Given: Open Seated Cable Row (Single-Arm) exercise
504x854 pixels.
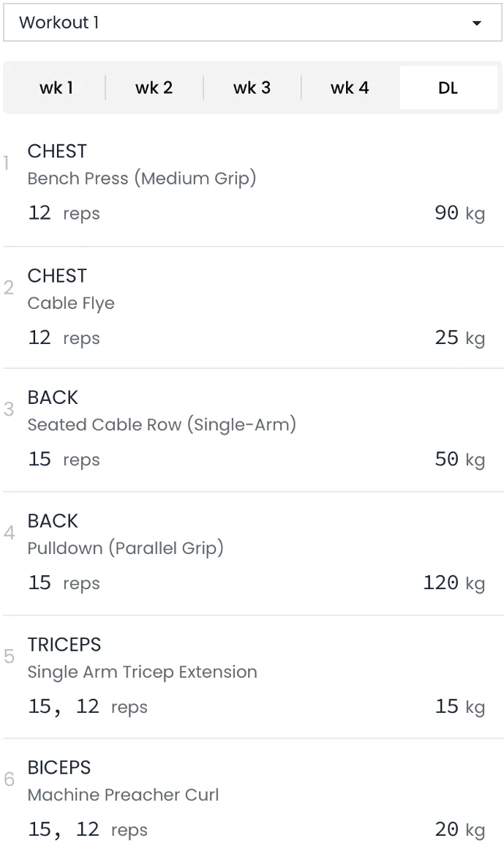Looking at the screenshot, I should pyautogui.click(x=162, y=424).
